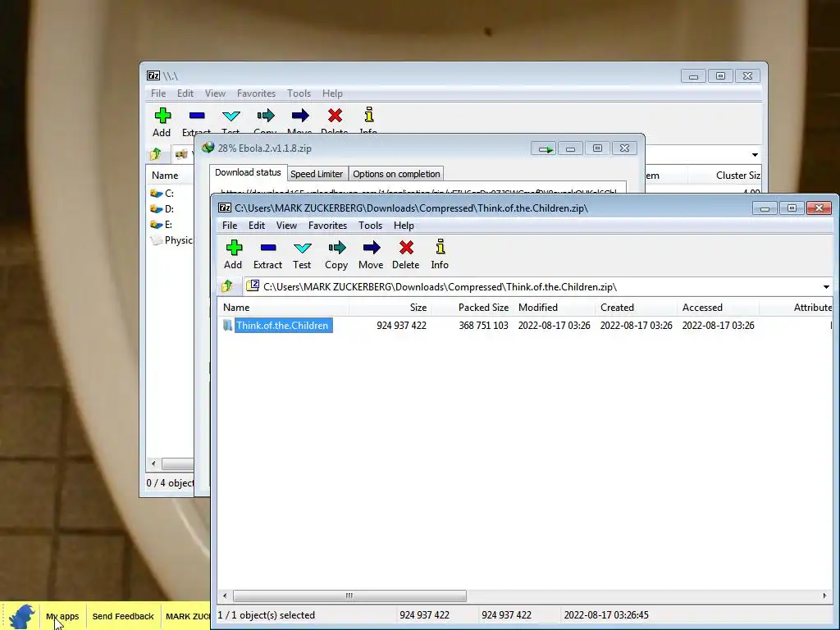Viewport: 840px width, 630px height.
Task: Select the Think.of.the.Children folder row
Action: (525, 325)
